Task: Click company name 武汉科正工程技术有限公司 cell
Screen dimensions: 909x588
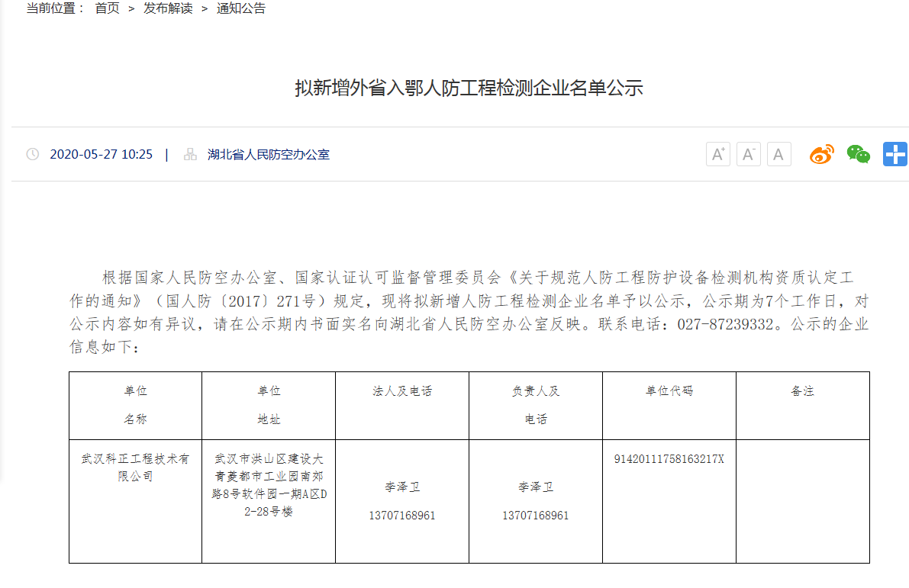Action: [x=135, y=468]
